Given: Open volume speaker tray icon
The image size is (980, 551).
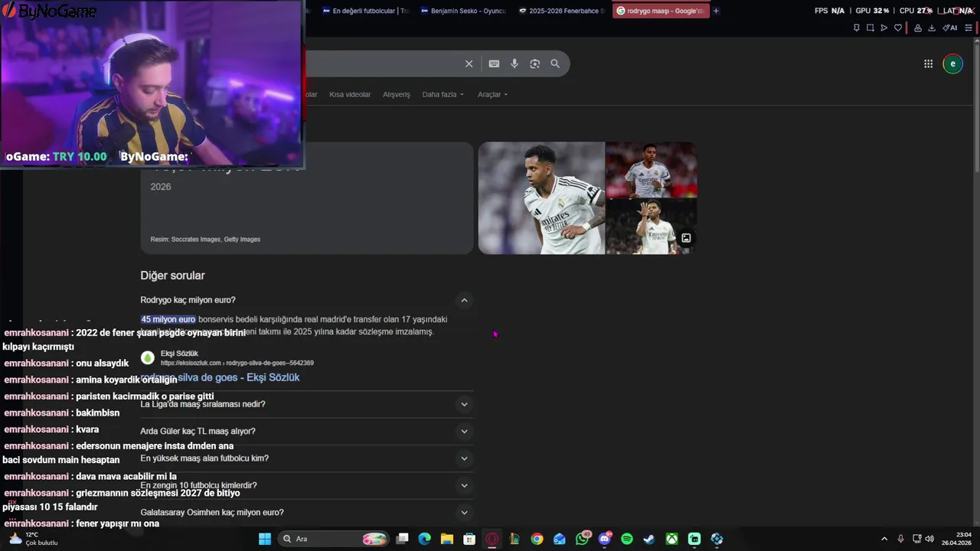Looking at the screenshot, I should pyautogui.click(x=929, y=539).
